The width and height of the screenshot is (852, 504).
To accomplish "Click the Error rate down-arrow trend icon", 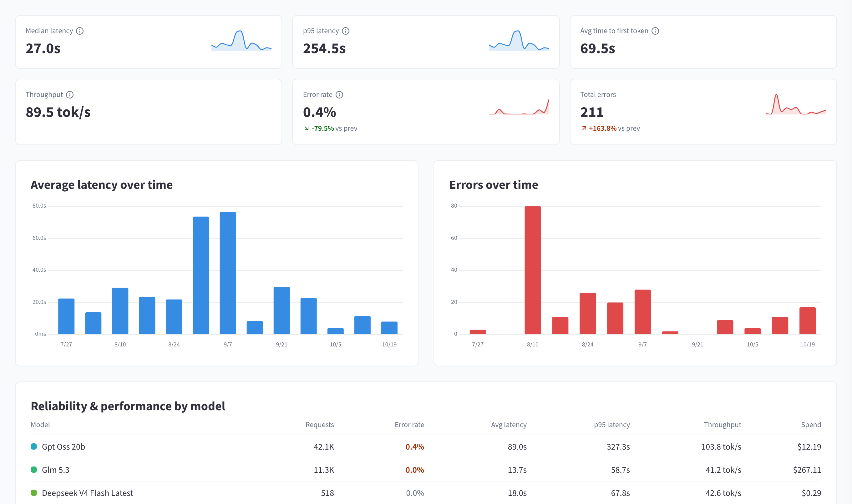I will [x=307, y=128].
